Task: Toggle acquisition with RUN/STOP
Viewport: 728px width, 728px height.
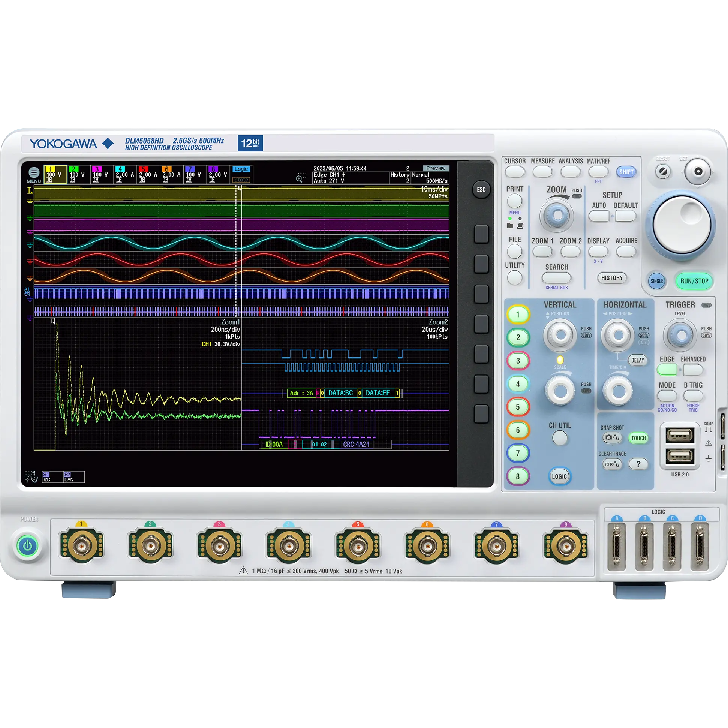Action: point(694,281)
